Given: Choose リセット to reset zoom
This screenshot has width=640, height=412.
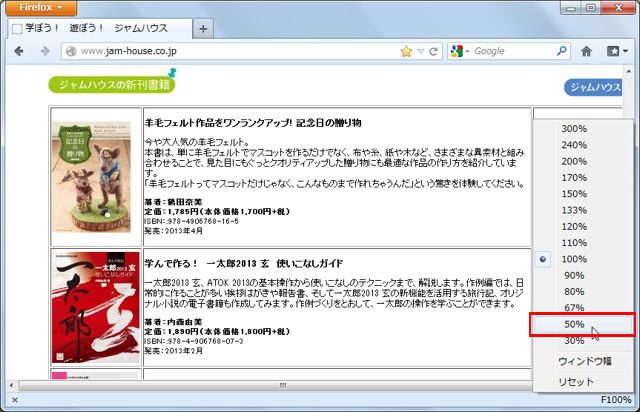Looking at the screenshot, I should [576, 382].
